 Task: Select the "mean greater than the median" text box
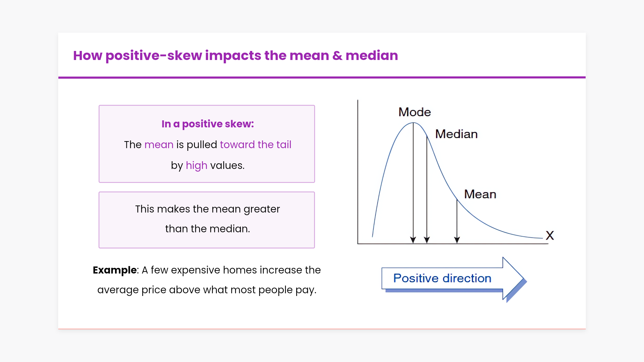tap(207, 219)
